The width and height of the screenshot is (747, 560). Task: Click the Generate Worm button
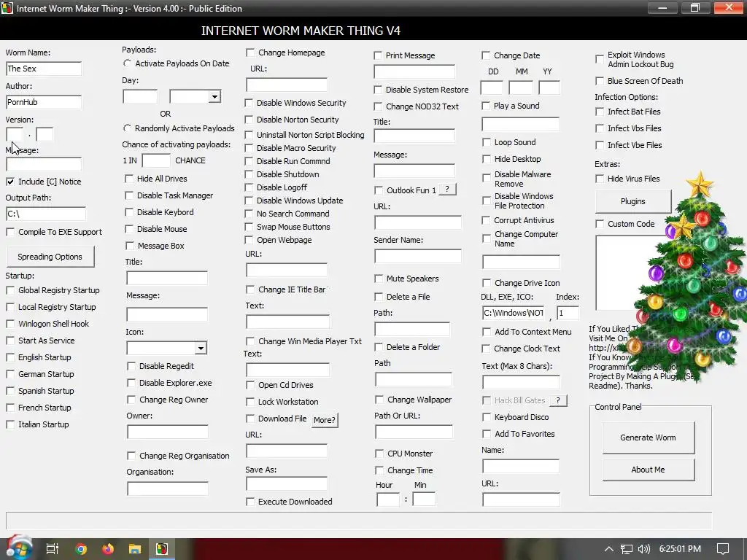point(648,437)
